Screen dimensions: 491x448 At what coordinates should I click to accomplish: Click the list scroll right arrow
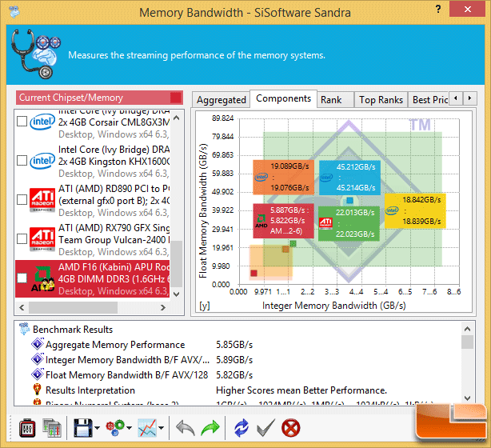pyautogui.click(x=163, y=307)
